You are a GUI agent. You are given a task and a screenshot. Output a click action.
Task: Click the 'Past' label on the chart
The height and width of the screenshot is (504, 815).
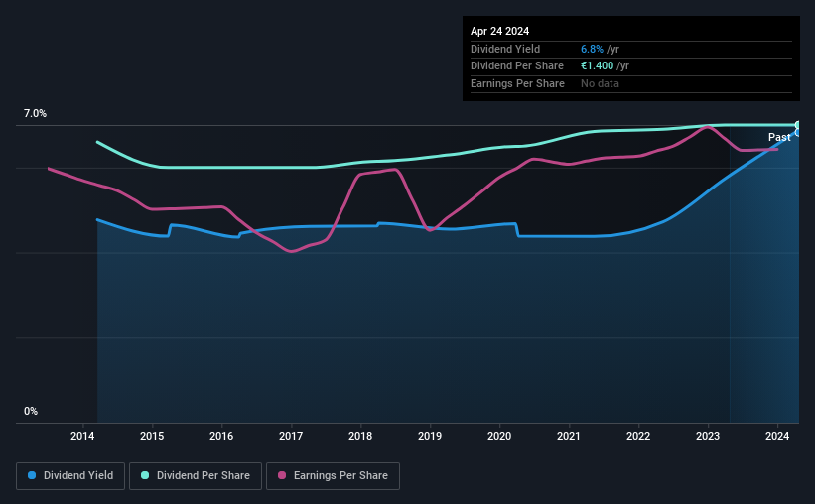[779, 137]
